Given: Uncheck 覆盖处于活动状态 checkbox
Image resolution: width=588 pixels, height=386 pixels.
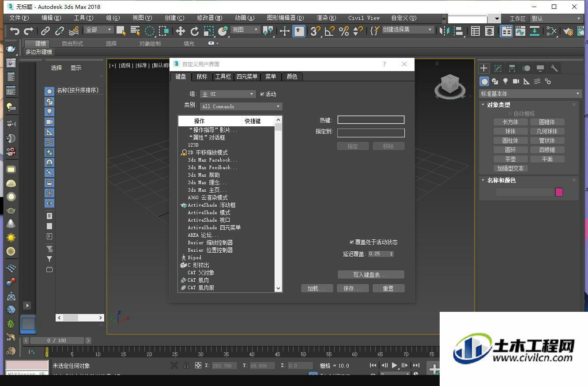Looking at the screenshot, I should [x=352, y=242].
